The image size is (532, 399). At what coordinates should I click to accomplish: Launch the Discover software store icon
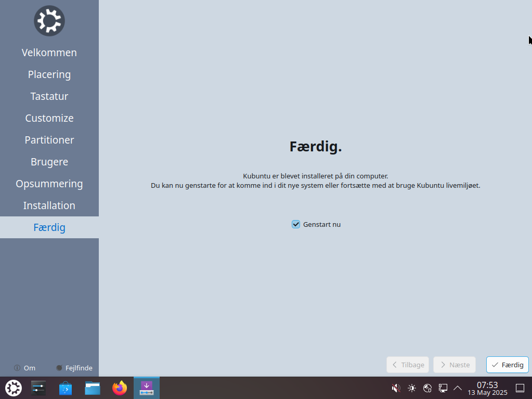pyautogui.click(x=66, y=388)
